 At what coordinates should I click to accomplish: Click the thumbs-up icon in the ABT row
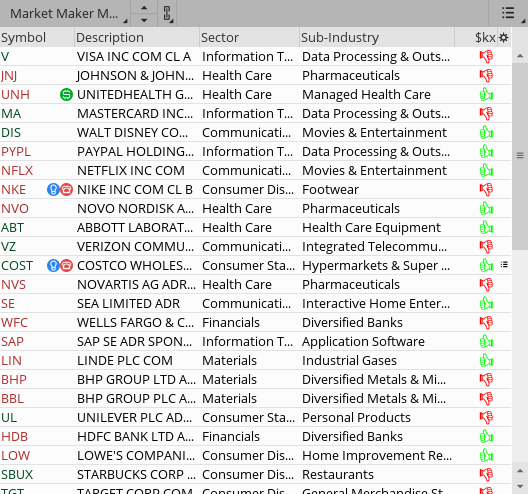tap(486, 227)
